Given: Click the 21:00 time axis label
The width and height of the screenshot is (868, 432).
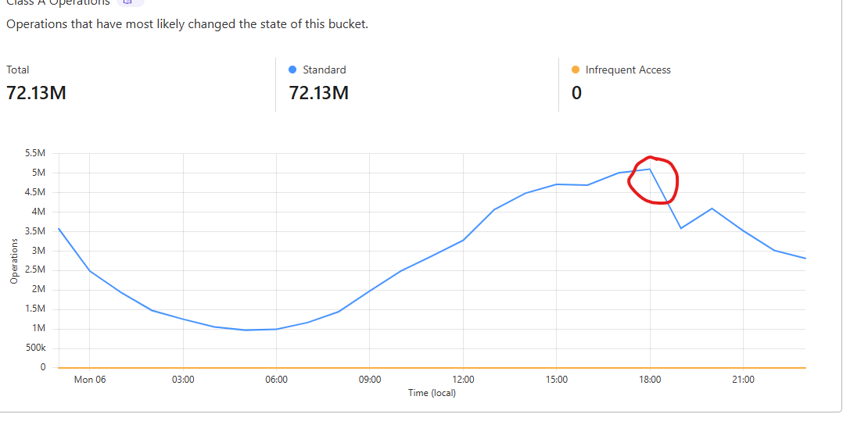Looking at the screenshot, I should 743,380.
